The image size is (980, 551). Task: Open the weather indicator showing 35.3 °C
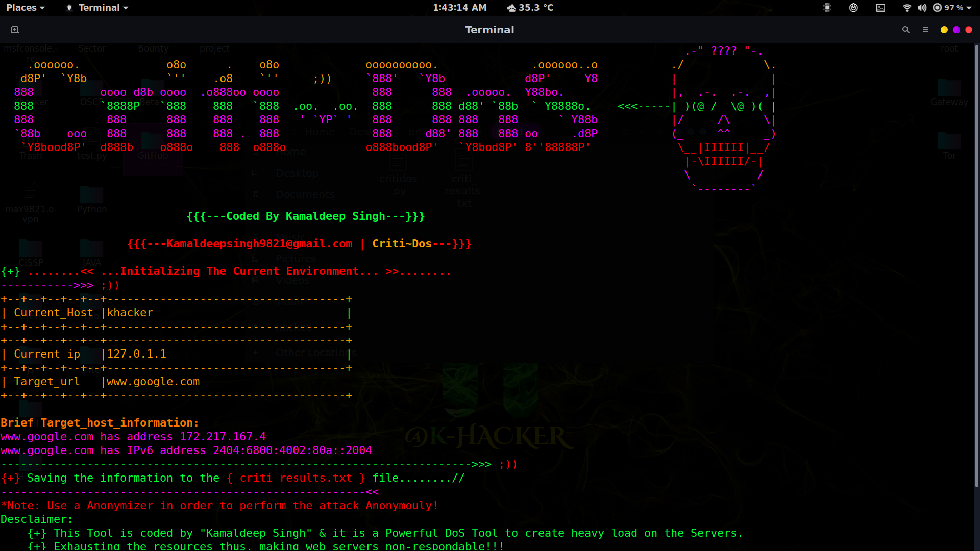(x=530, y=8)
